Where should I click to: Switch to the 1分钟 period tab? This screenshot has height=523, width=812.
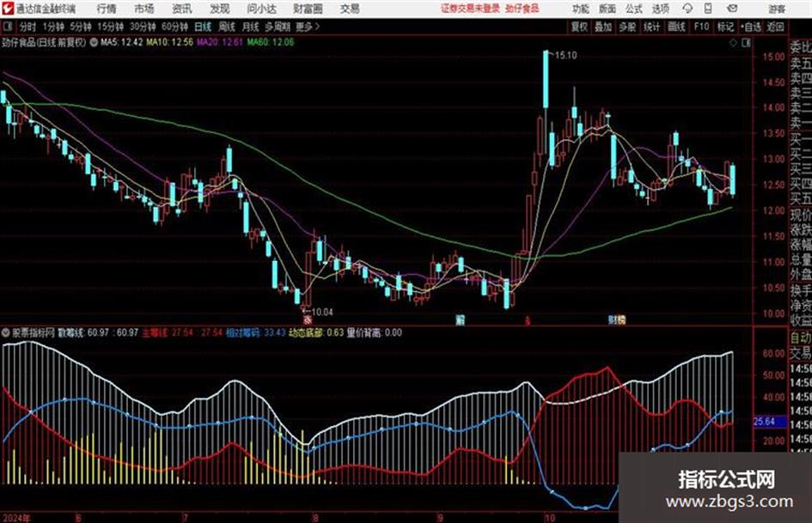pyautogui.click(x=52, y=27)
